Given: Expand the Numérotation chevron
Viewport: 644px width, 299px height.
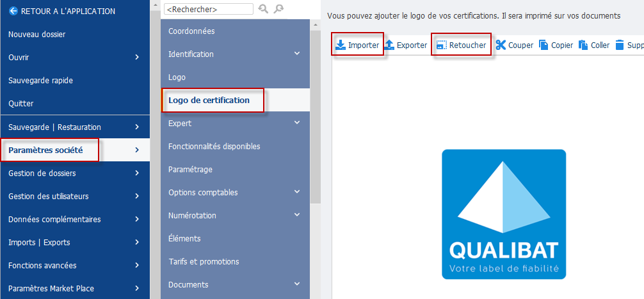Looking at the screenshot, I should [297, 214].
